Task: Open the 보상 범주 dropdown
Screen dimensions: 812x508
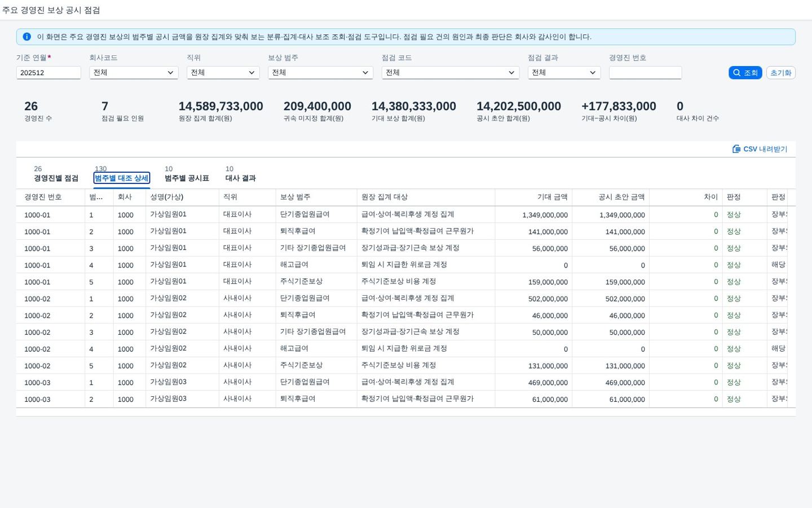Action: 320,73
